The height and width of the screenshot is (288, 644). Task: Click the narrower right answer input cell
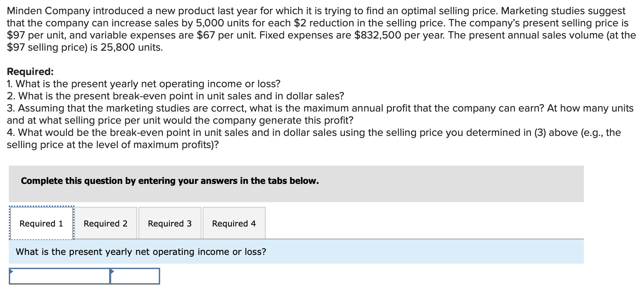135,277
